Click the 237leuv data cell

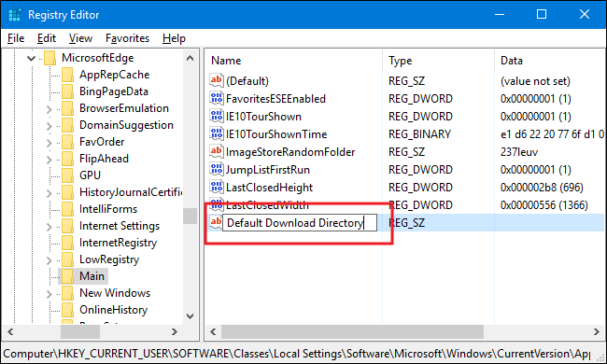[519, 152]
